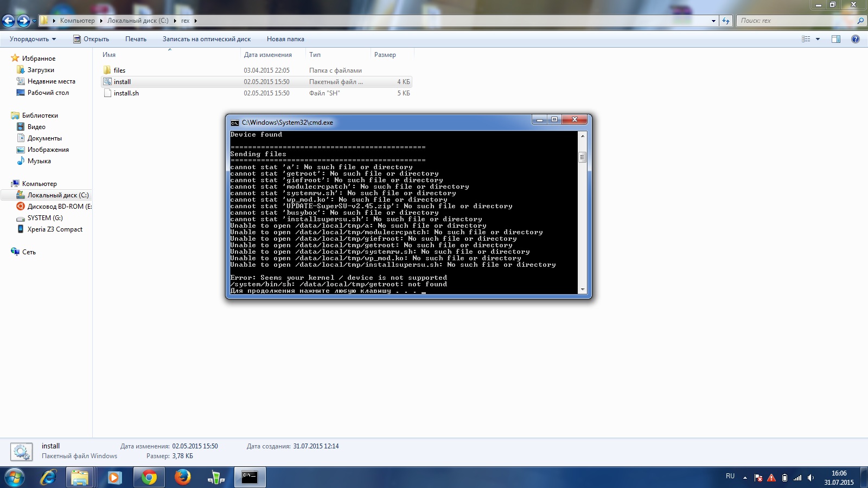Launch Firefox from the taskbar
The height and width of the screenshot is (488, 868).
pos(182,477)
